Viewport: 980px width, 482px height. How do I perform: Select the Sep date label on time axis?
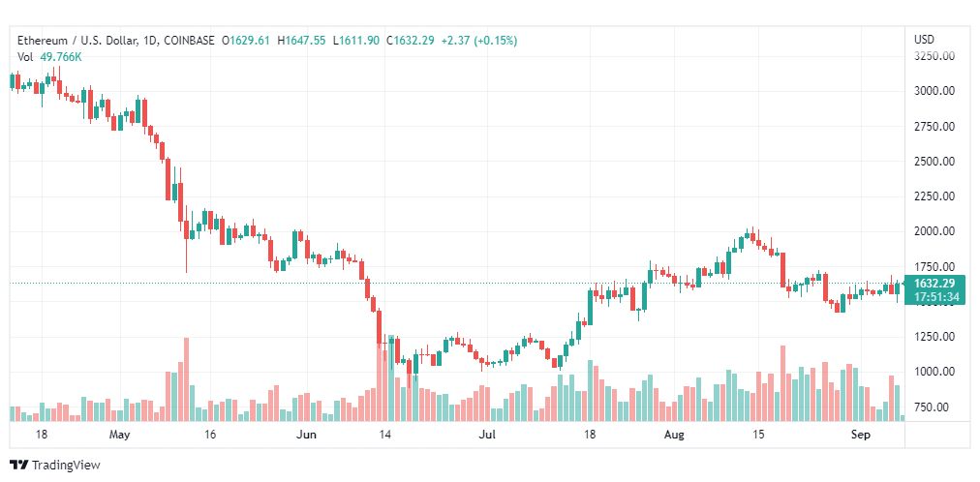pyautogui.click(x=861, y=435)
